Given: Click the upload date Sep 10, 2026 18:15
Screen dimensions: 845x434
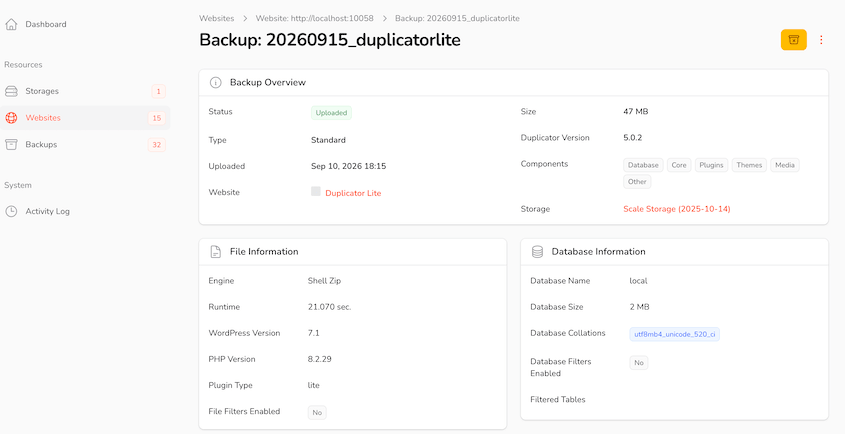Looking at the screenshot, I should point(348,166).
